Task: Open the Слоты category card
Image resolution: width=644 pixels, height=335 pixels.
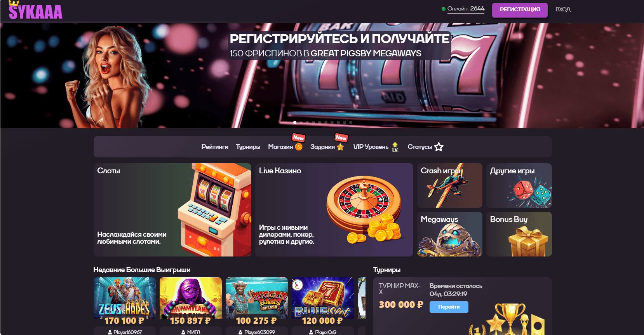Action: pos(172,210)
